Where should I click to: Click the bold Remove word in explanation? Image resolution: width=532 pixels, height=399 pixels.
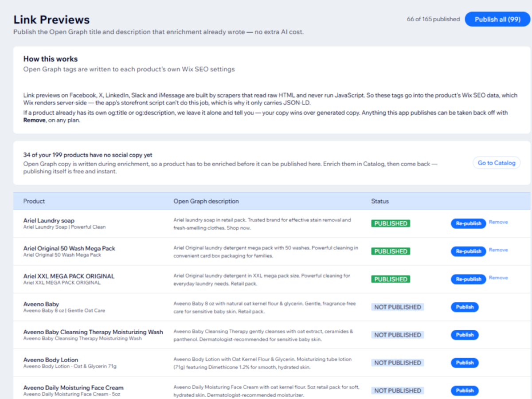(x=34, y=120)
